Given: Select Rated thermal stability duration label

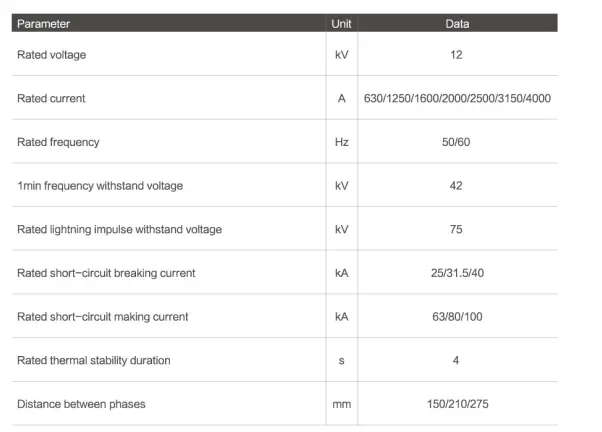Looking at the screenshot, I should tap(94, 360).
